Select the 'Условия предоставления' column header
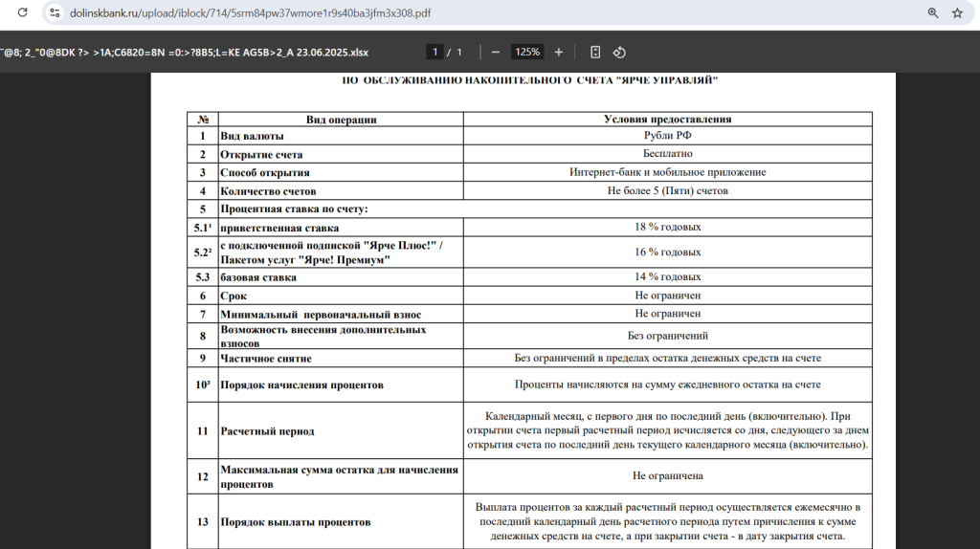This screenshot has width=980, height=549. click(x=667, y=120)
